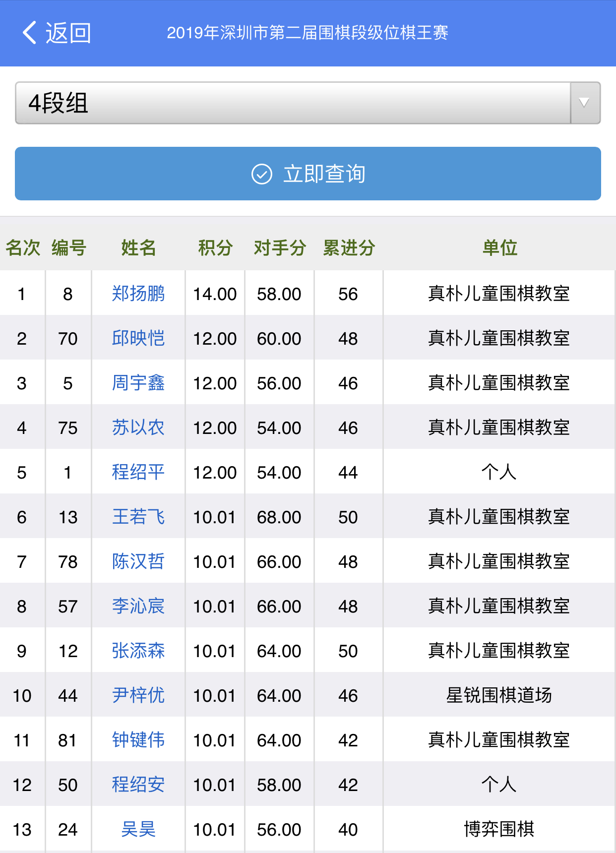
Task: Tap the back chevron arrow icon
Action: pos(30,33)
